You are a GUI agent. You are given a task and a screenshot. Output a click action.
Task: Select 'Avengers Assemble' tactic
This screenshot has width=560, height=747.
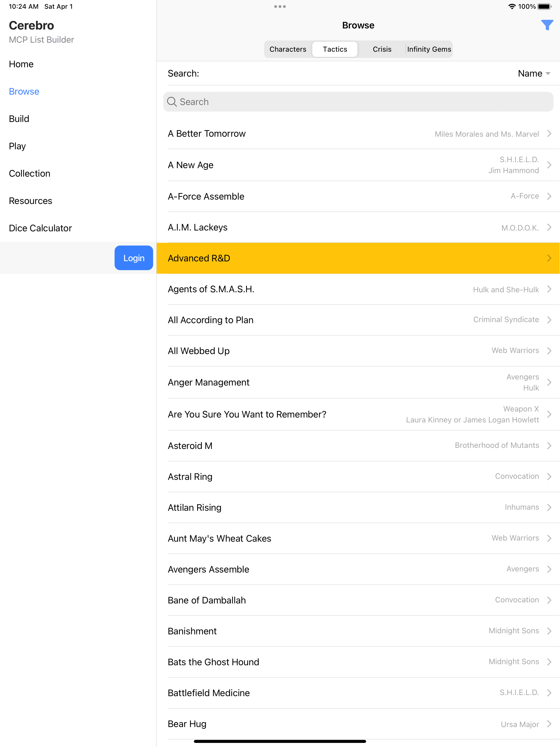coord(358,569)
